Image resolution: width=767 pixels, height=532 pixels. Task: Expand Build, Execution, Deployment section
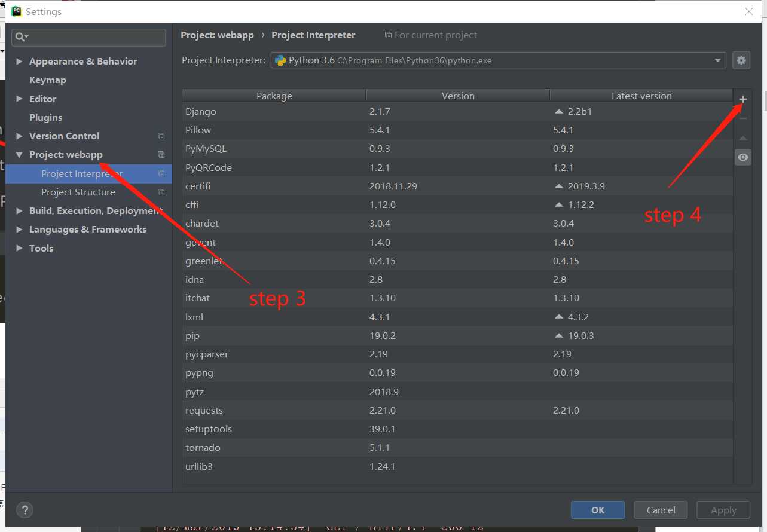click(x=19, y=211)
